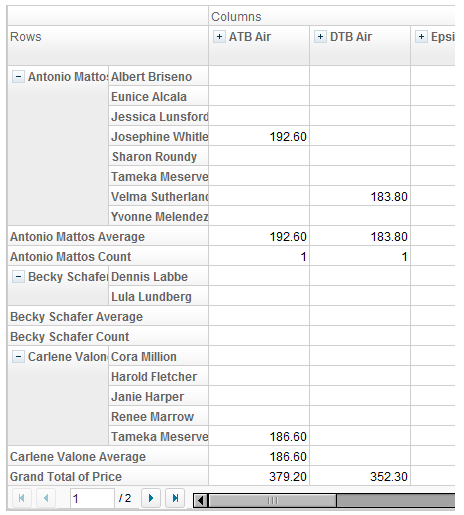464x515 pixels.
Task: Select the 352.30 grand total cell
Action: (x=360, y=476)
